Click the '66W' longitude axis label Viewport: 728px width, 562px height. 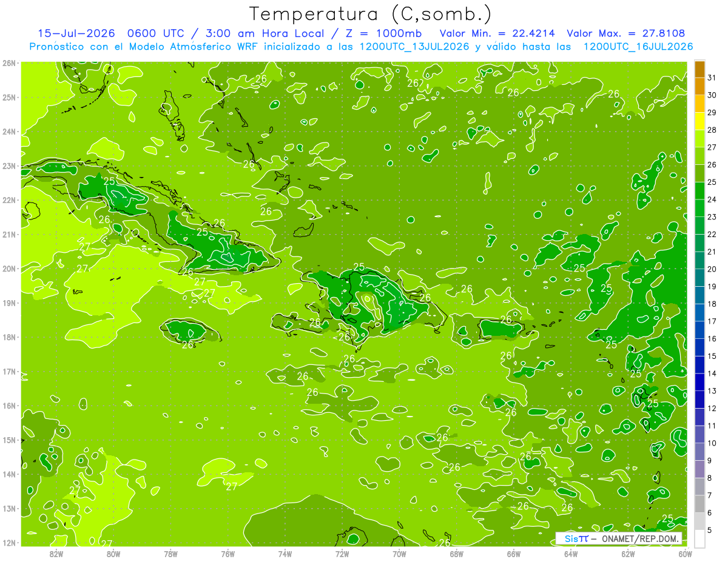(514, 554)
